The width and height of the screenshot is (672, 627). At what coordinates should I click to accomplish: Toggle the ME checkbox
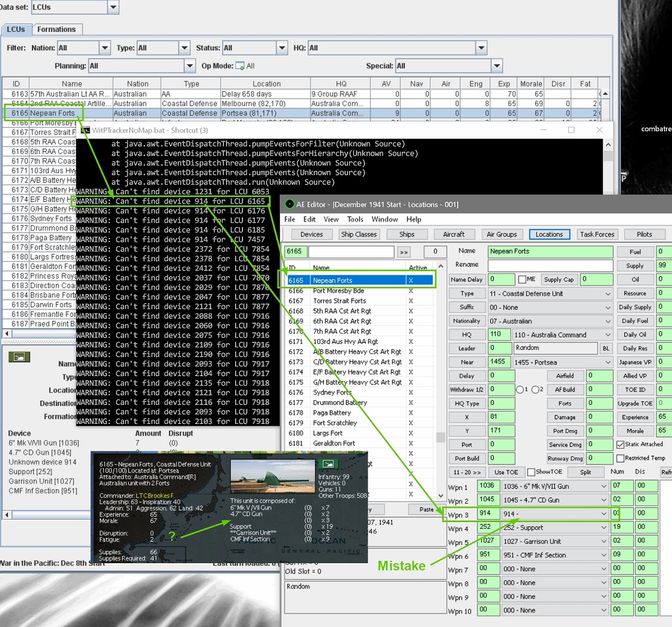pos(522,279)
